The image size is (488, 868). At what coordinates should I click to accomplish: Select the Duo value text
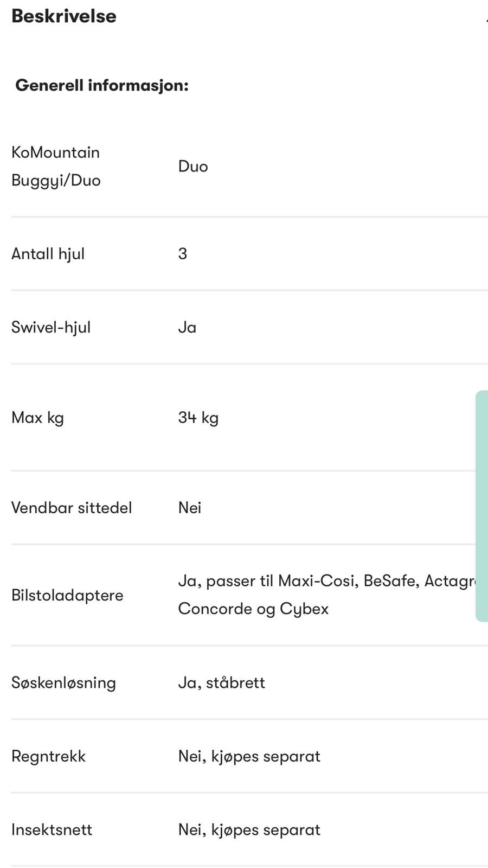tap(193, 166)
